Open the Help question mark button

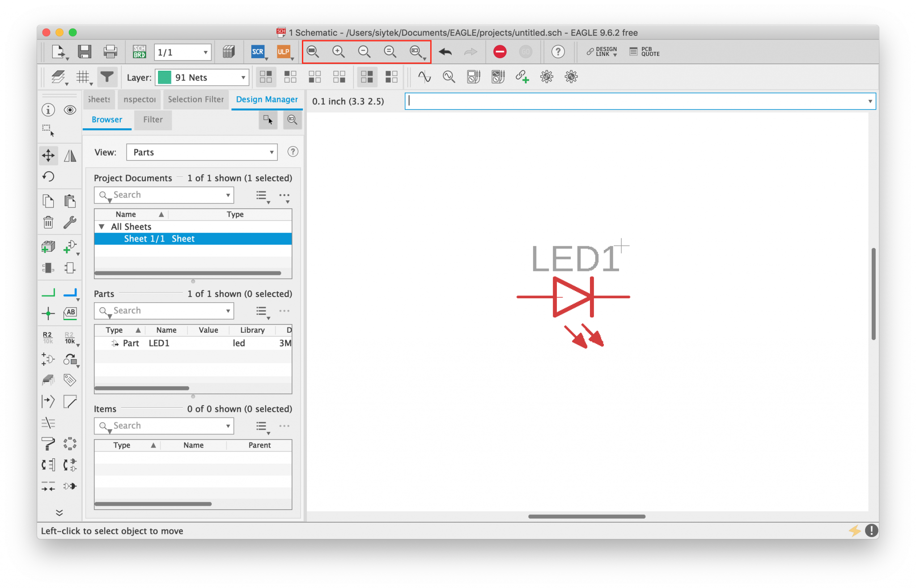[x=558, y=51]
